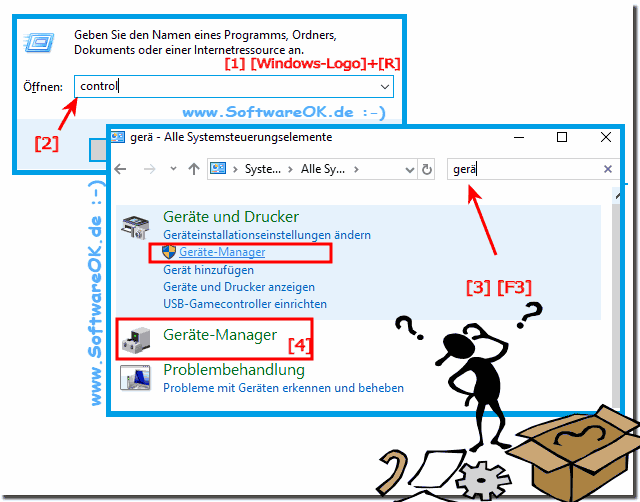Refresh the Control Panel view
The width and height of the screenshot is (640, 502).
427,169
